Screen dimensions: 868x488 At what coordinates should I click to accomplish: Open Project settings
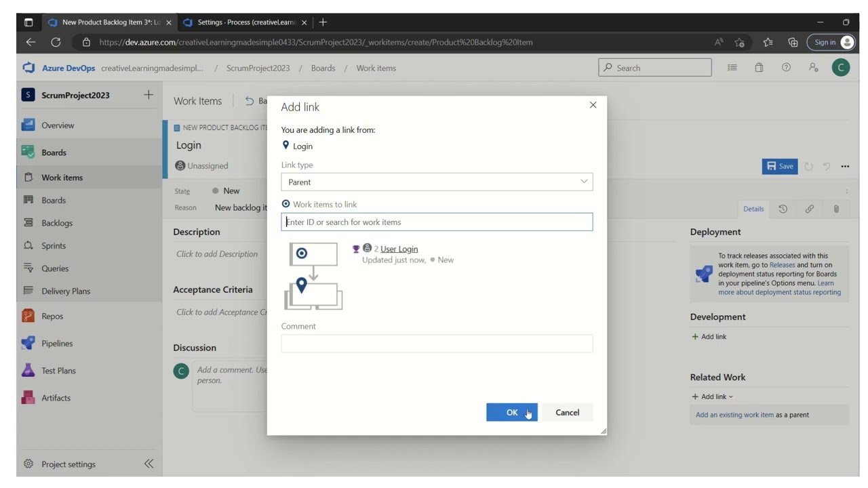click(x=68, y=464)
